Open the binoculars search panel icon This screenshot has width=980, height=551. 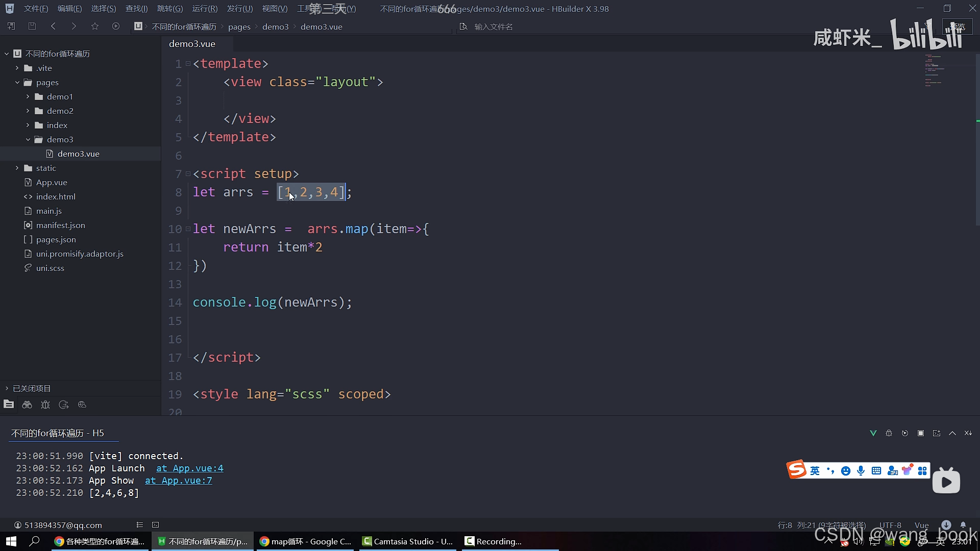pos(27,405)
